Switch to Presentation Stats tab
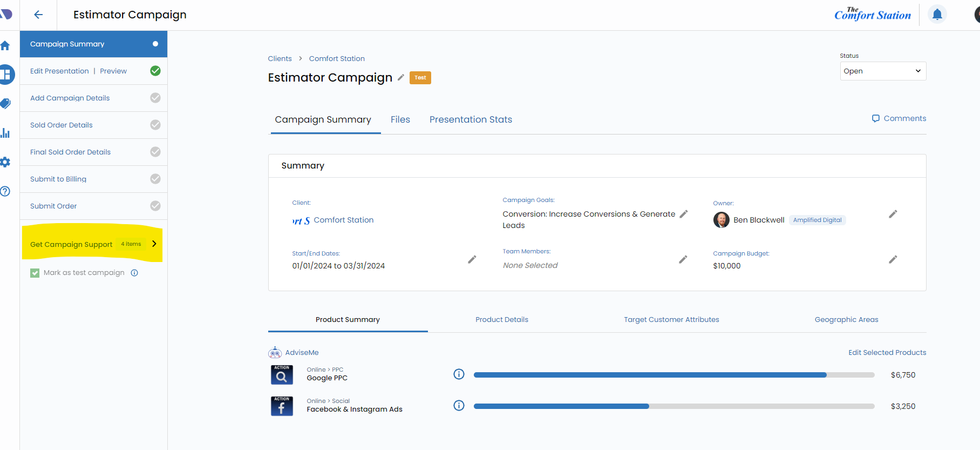Screen dimensions: 980x450 tap(471, 119)
